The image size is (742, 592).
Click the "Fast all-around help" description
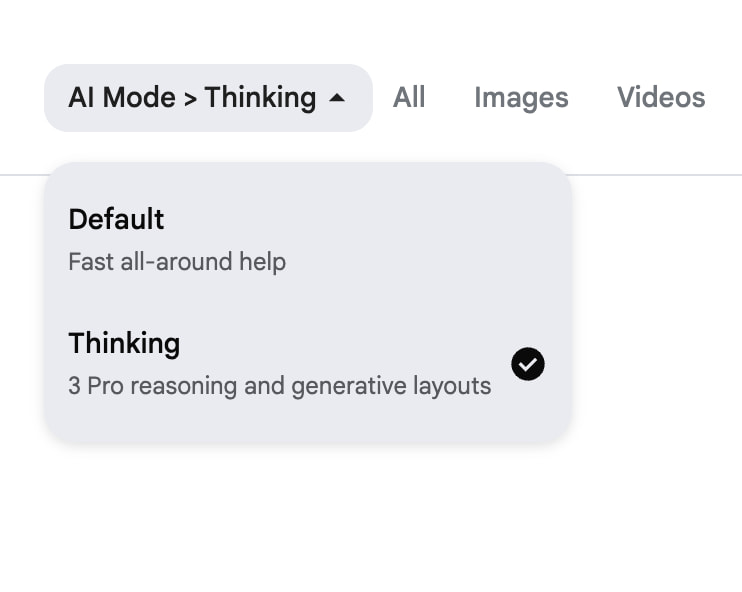(x=177, y=262)
